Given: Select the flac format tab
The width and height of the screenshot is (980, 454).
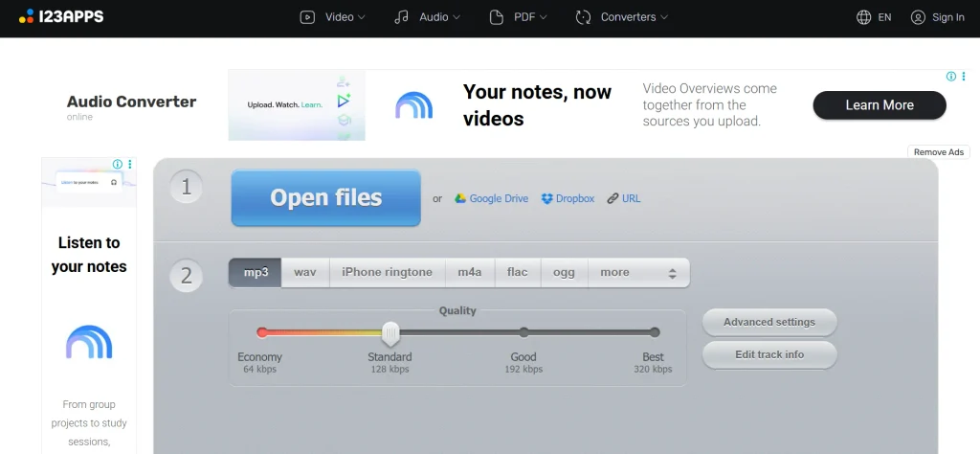Looking at the screenshot, I should [x=518, y=273].
